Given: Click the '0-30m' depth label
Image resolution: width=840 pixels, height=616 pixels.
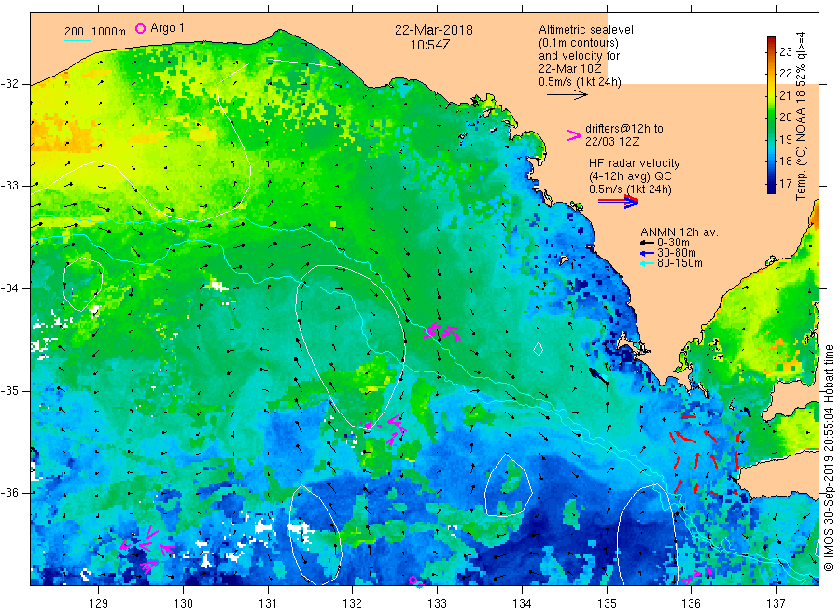Looking at the screenshot, I should [673, 243].
